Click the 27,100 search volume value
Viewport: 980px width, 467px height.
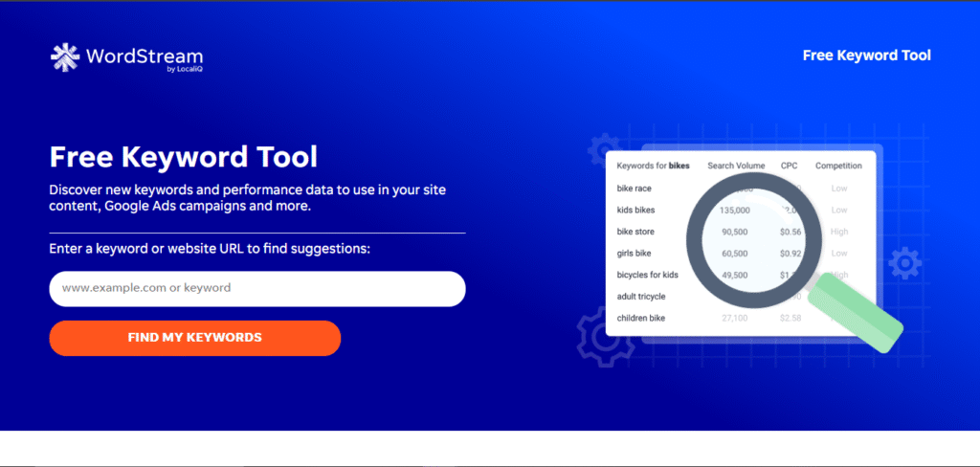tap(736, 319)
